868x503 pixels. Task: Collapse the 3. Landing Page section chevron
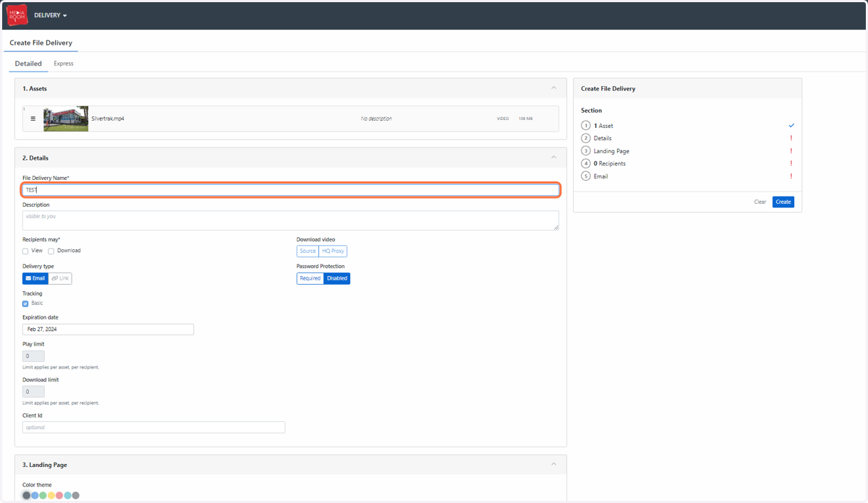pos(554,465)
